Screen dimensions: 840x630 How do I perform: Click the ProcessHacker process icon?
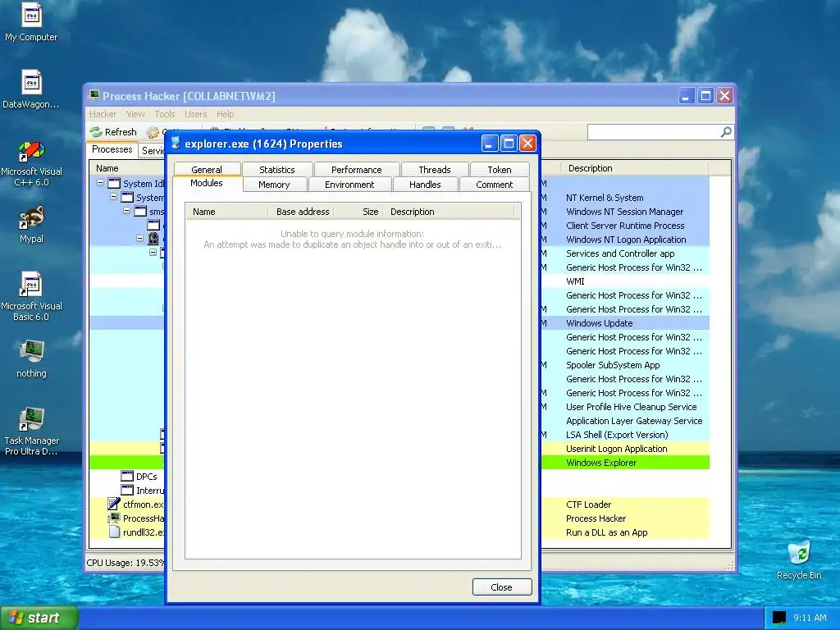113,518
